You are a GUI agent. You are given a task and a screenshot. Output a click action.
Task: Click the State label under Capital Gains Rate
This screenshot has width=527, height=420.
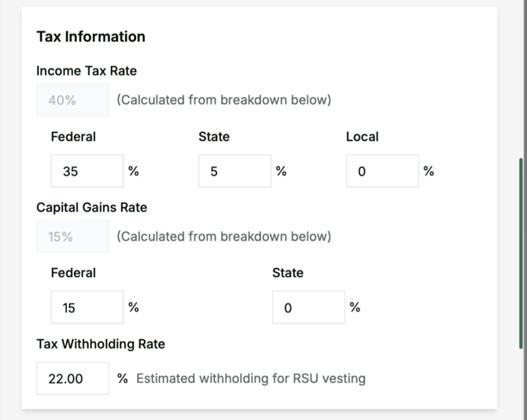(x=288, y=273)
